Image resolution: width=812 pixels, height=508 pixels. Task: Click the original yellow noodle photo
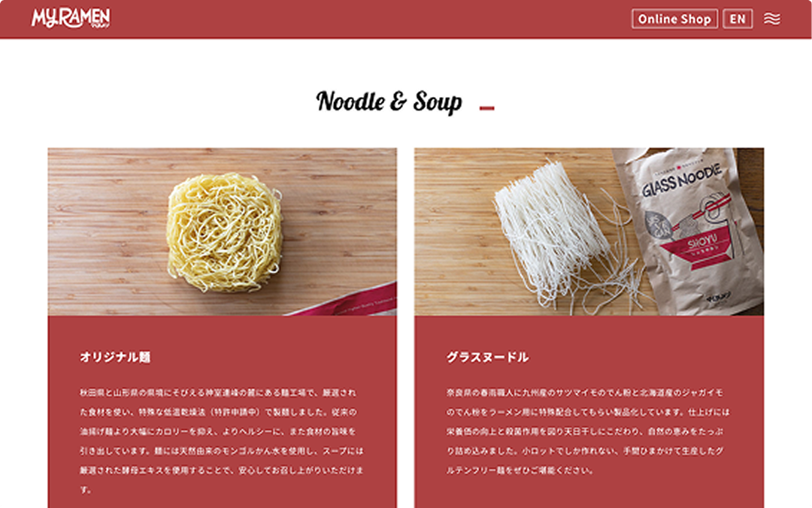[x=222, y=231]
